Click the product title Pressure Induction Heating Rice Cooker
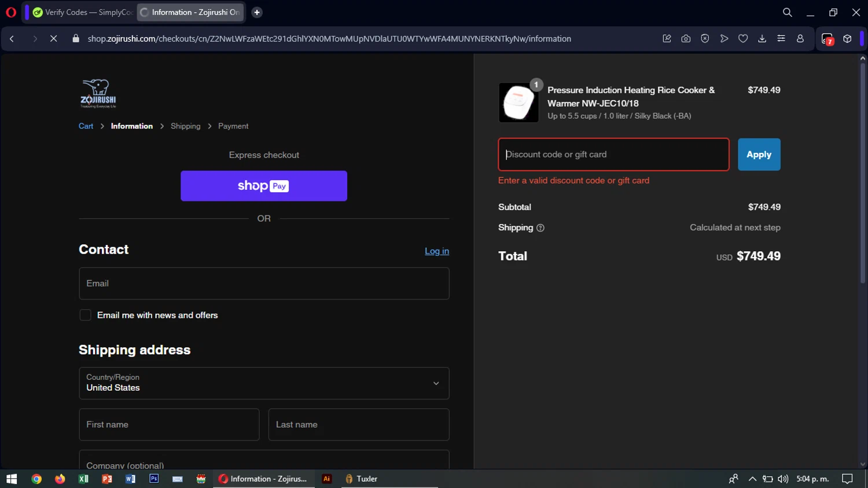This screenshot has width=868, height=488. point(631,97)
